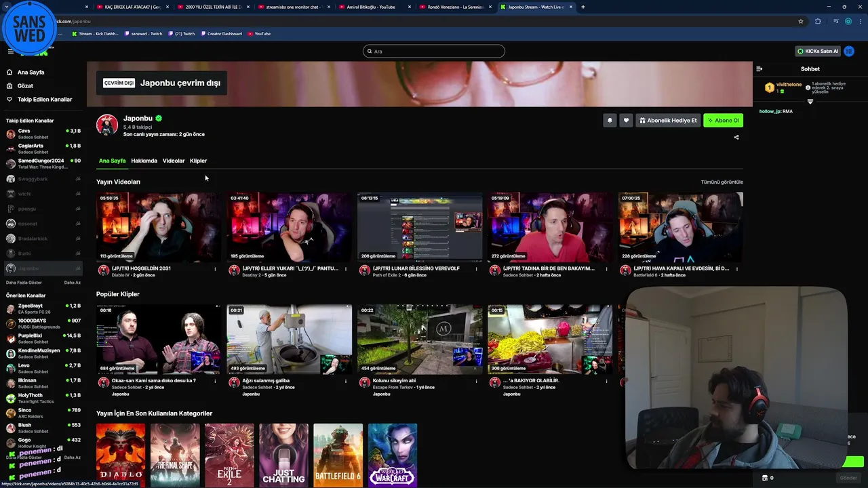Switch to Klipler tab
868x488 pixels.
tap(198, 161)
